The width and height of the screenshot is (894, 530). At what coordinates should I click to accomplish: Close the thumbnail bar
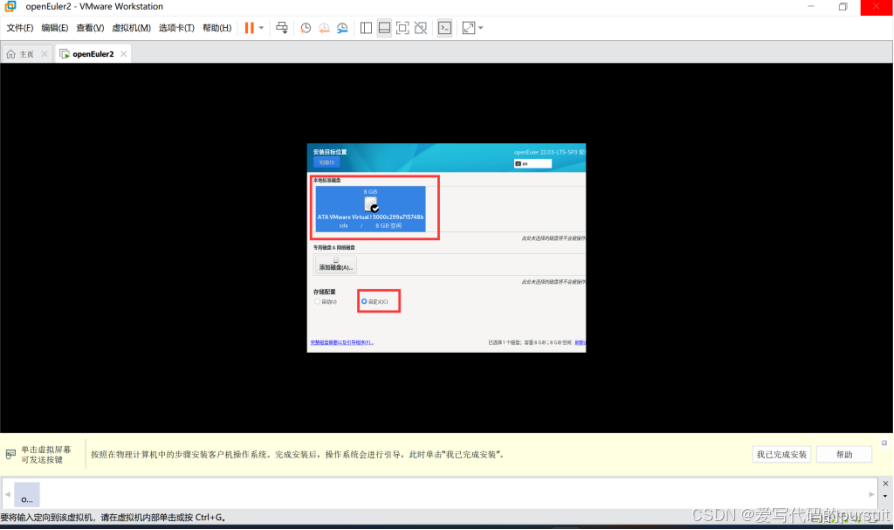pos(885,484)
